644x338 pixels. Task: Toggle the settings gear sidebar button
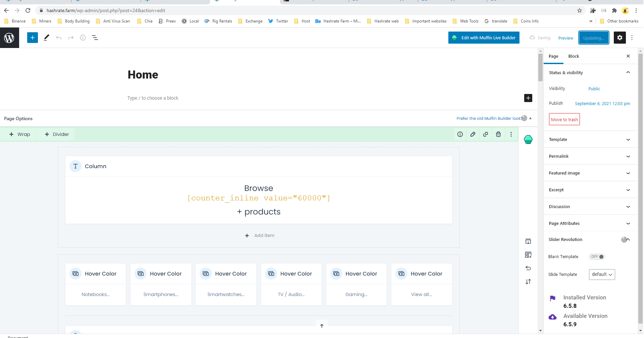[620, 38]
